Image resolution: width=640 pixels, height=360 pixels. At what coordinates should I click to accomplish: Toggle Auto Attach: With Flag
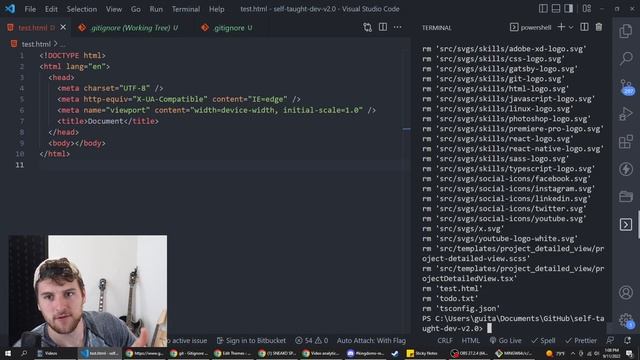pyautogui.click(x=371, y=340)
